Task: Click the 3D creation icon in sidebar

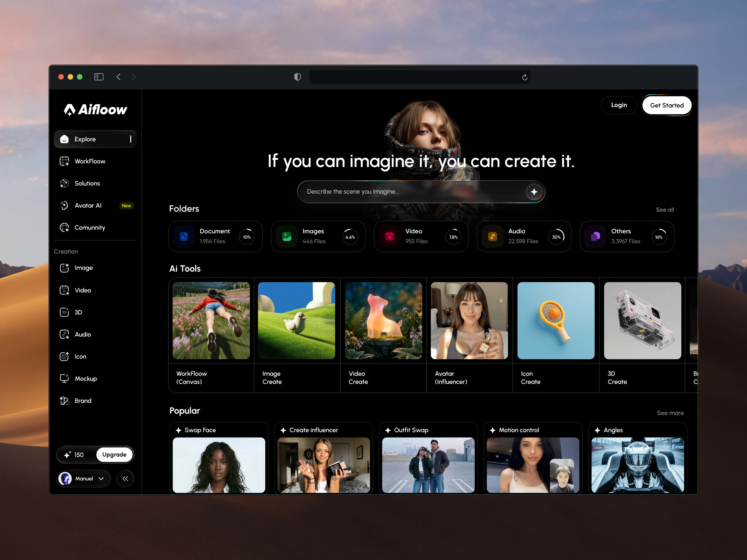Action: point(64,312)
